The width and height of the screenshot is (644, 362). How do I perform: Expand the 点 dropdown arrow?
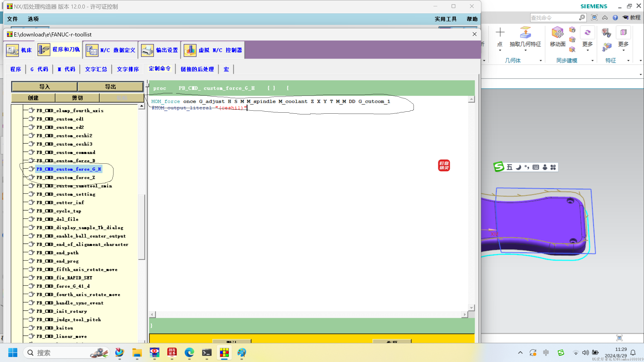(500, 51)
